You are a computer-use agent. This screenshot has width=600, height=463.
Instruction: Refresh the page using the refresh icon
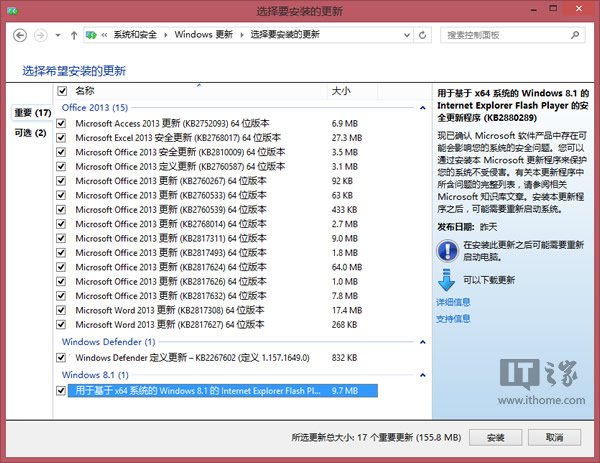pyautogui.click(x=422, y=35)
